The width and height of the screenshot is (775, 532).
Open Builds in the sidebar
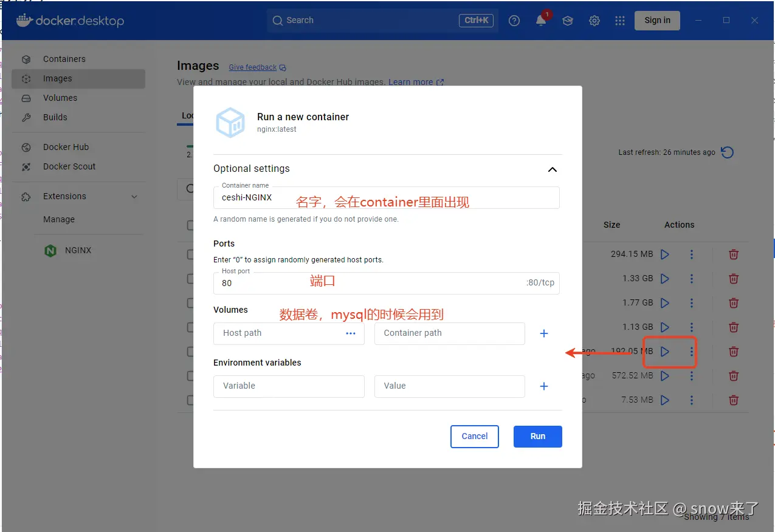pyautogui.click(x=78, y=117)
